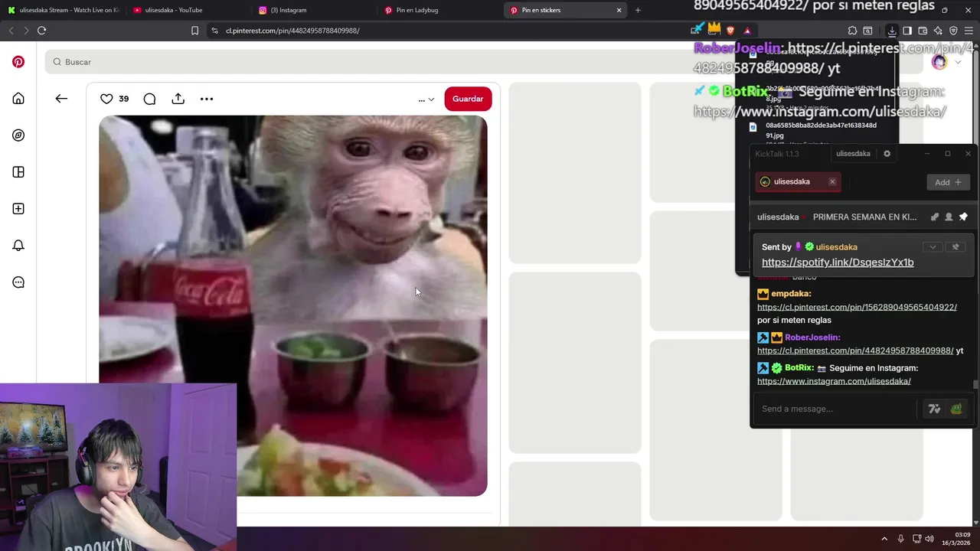The image size is (980, 551).
Task: Open empdaka's Pinterest pin link
Action: tap(857, 307)
